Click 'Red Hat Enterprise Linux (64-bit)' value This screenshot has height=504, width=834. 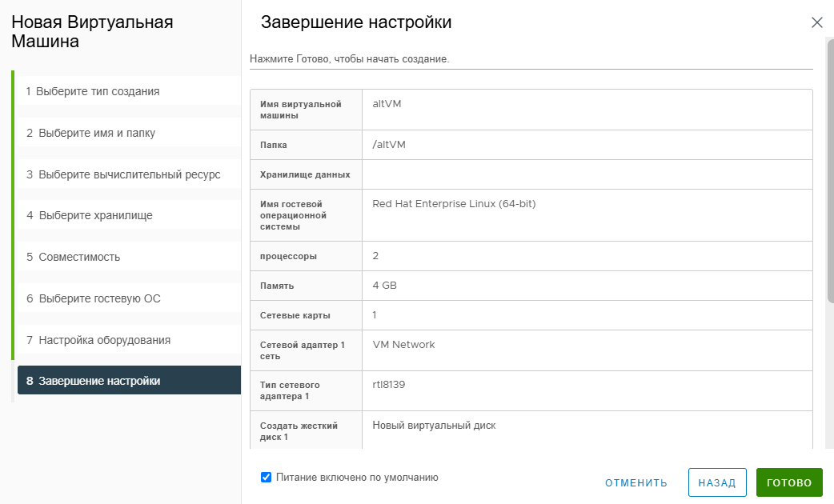454,204
